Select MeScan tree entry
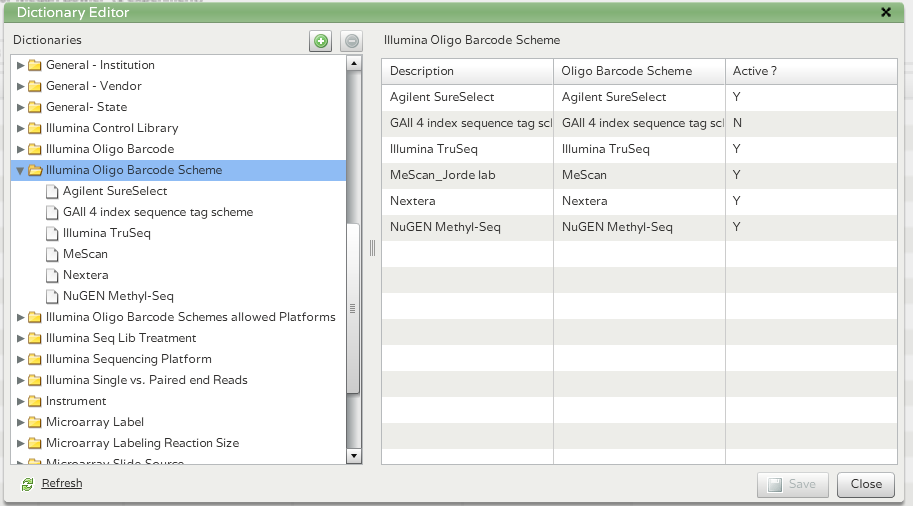913x506 pixels. pyautogui.click(x=85, y=254)
